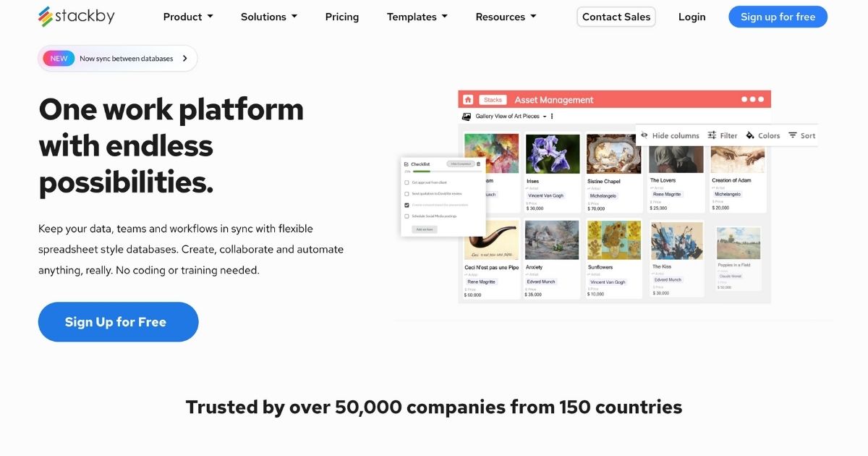This screenshot has height=456, width=868.
Task: Click the 'Vincent Van Gogh' tag under Sunflowers
Action: (x=608, y=282)
